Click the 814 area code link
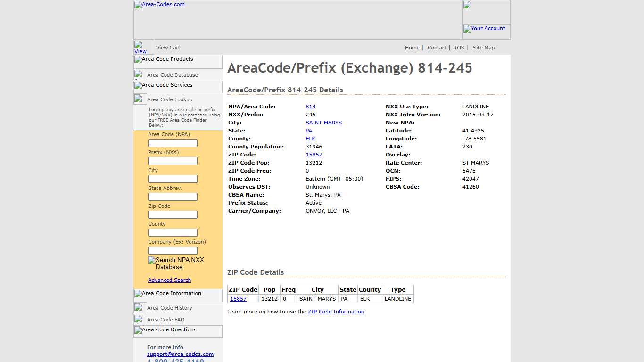Image resolution: width=644 pixels, height=362 pixels. tap(310, 107)
